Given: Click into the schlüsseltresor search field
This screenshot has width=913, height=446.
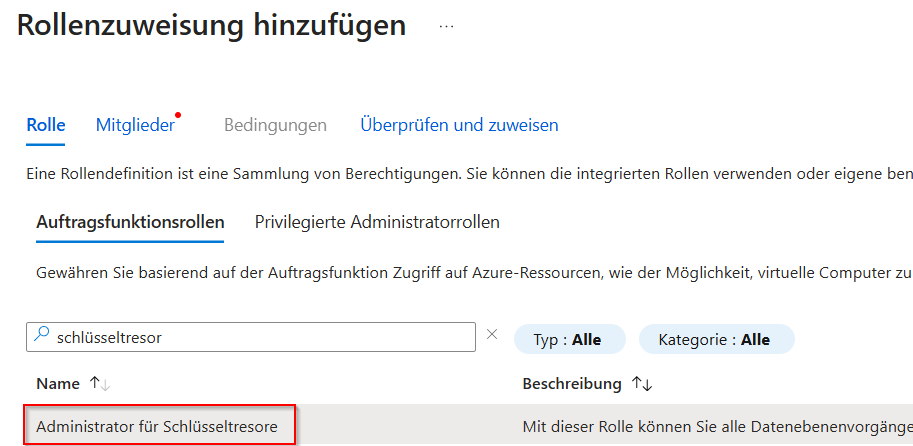Looking at the screenshot, I should 260,338.
